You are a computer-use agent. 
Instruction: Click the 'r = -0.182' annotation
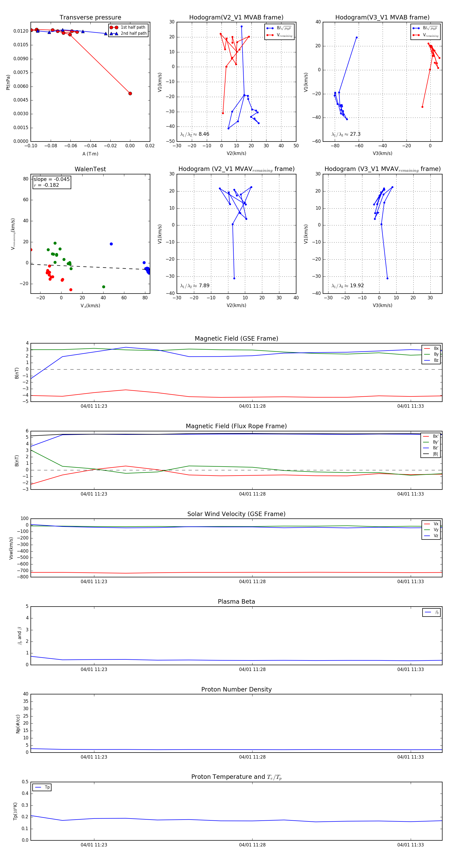(x=46, y=185)
